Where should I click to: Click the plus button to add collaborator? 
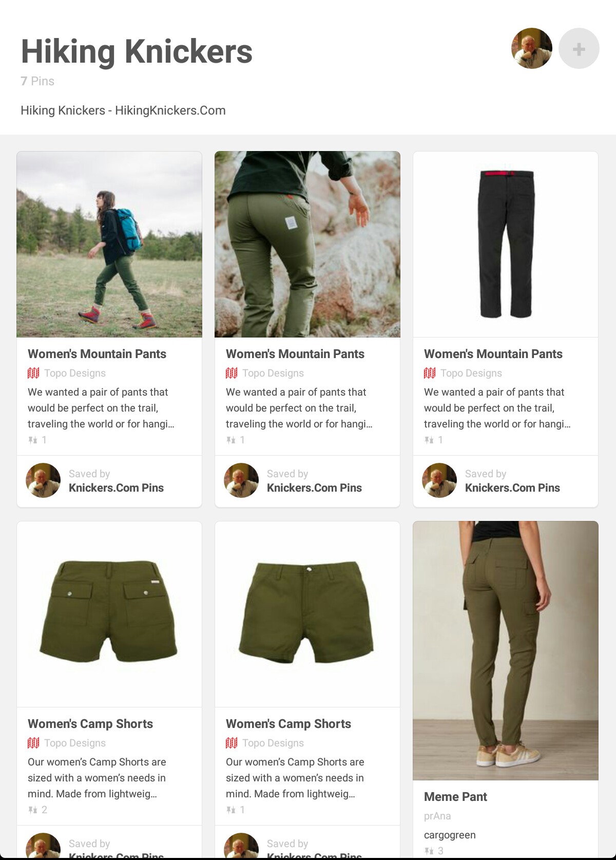click(579, 49)
